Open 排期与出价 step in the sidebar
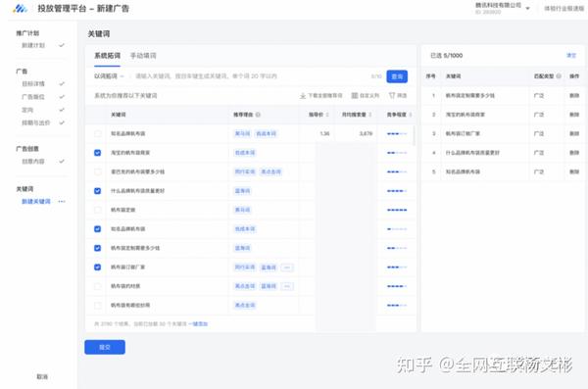588x389 pixels. [x=36, y=122]
